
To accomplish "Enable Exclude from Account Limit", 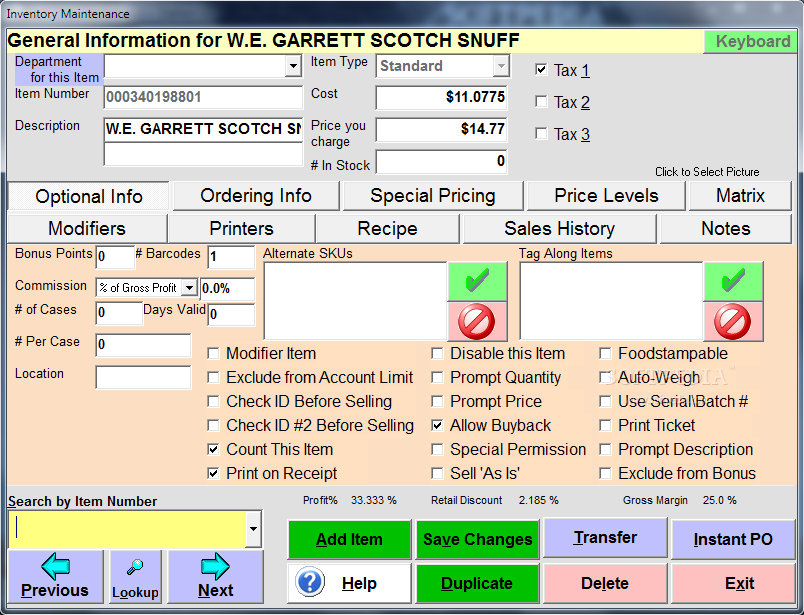I will (x=213, y=378).
